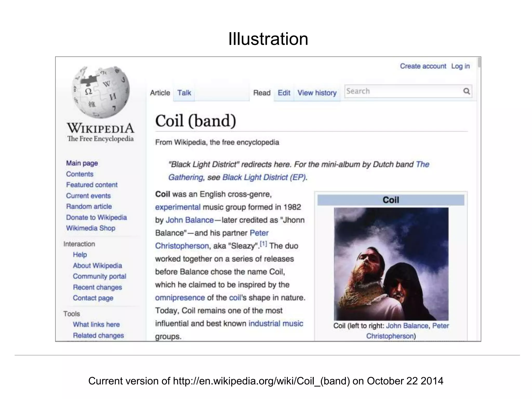532x399 pixels.
Task: Switch to the Talk tab
Action: pyautogui.click(x=184, y=93)
